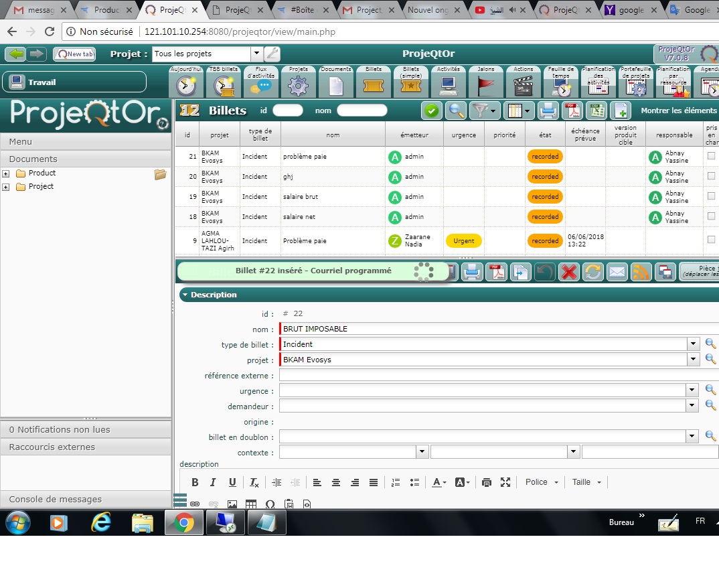Click the green plus new ticket icon
This screenshot has width=719, height=588.
point(621,111)
